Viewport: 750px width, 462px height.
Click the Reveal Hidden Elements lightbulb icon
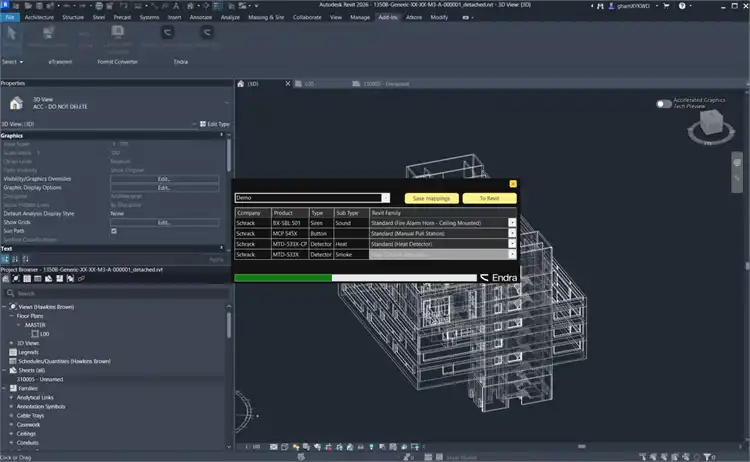click(371, 447)
